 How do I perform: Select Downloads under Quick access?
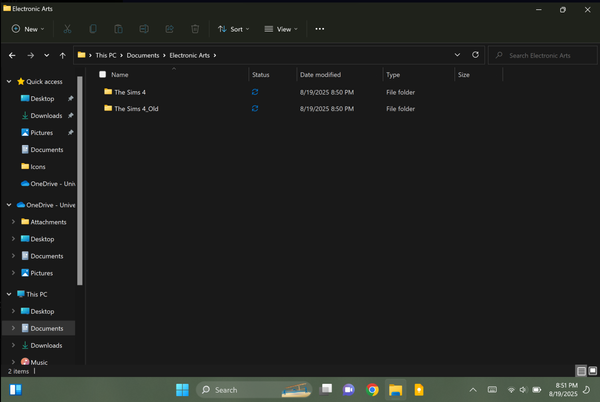[x=46, y=116]
